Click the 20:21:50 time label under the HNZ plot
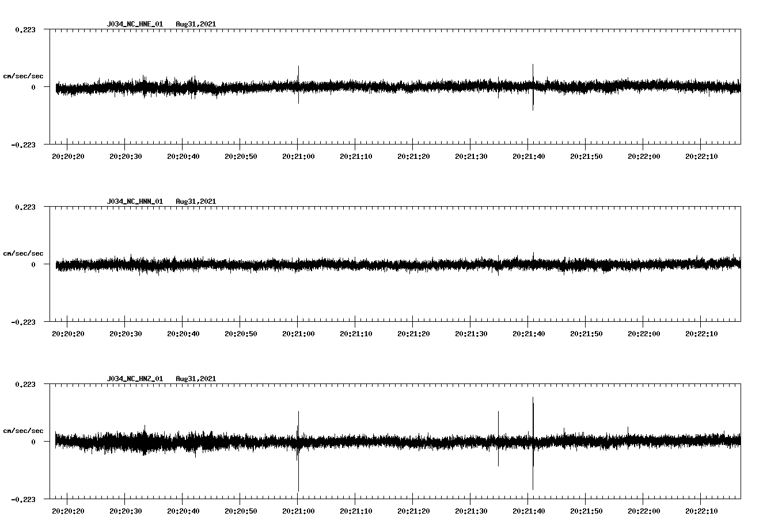The height and width of the screenshot is (532, 782). [x=586, y=511]
